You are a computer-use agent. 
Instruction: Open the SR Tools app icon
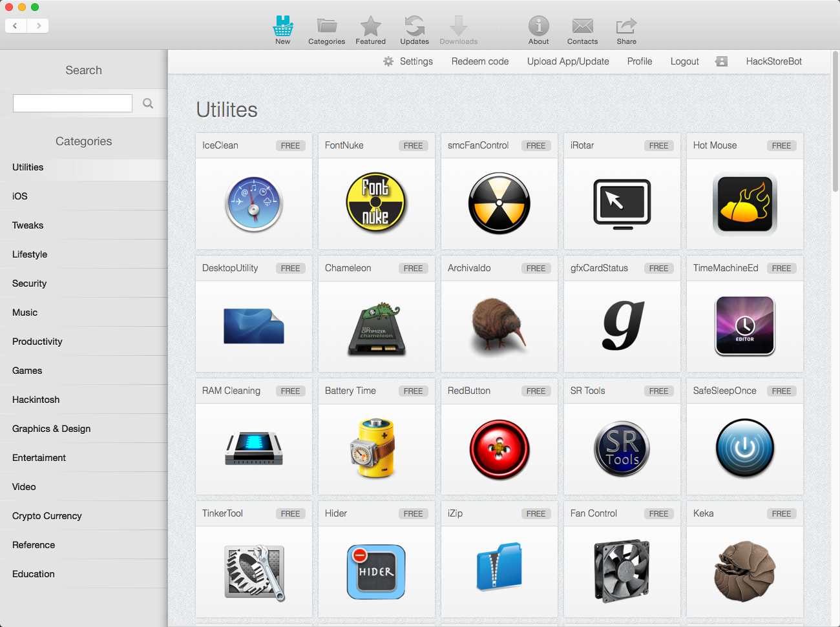[x=622, y=448]
